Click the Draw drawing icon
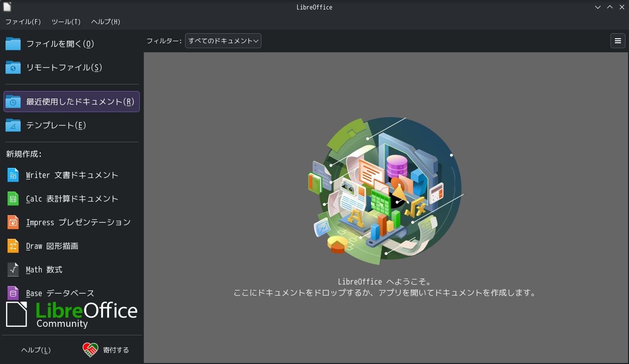 [x=13, y=246]
